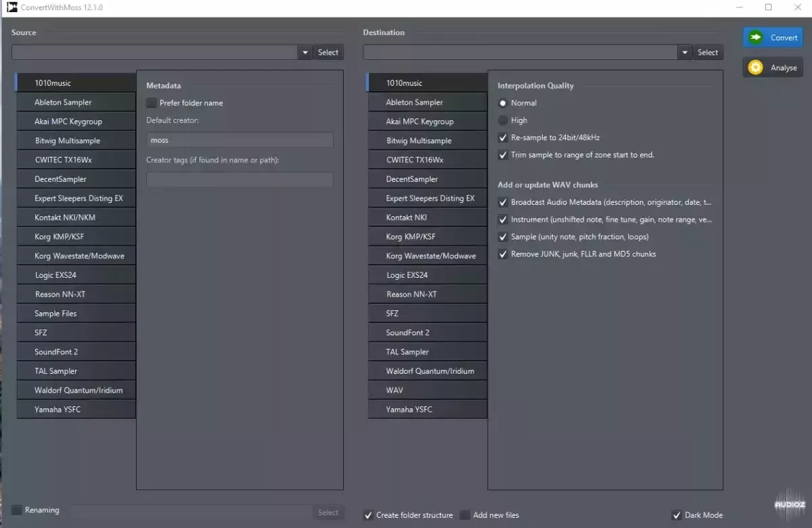Select Akai MPC Keygroup destination tab

click(x=428, y=122)
